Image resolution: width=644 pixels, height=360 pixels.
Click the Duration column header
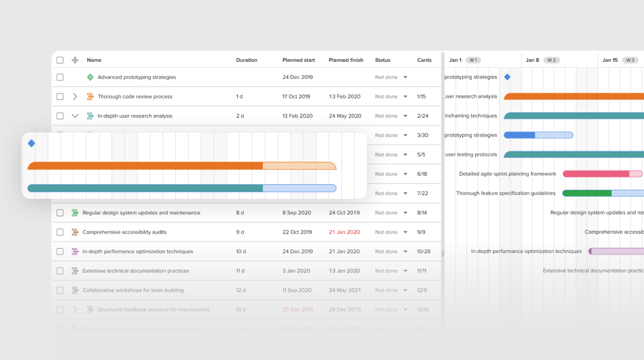pyautogui.click(x=247, y=60)
